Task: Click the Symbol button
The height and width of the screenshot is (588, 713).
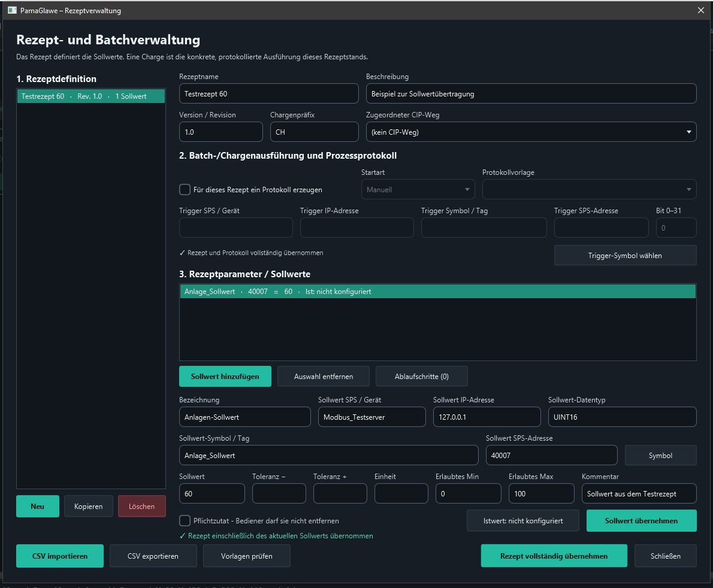Action: (x=660, y=455)
